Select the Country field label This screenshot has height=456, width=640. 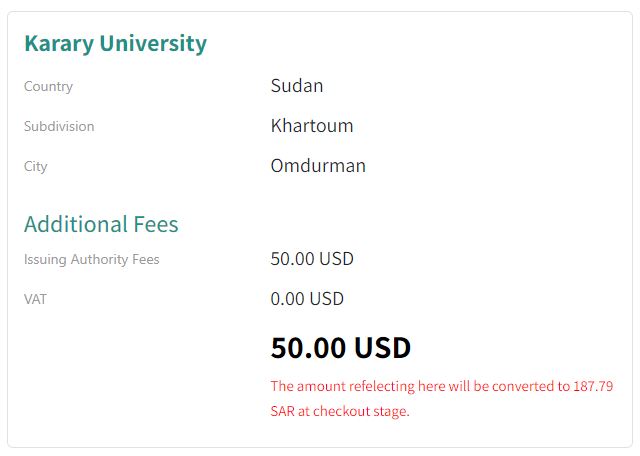48,87
